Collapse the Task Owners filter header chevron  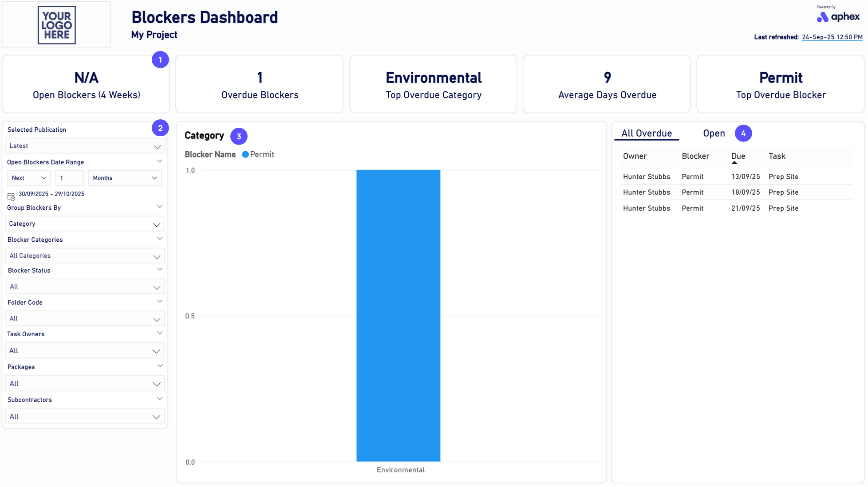(160, 333)
